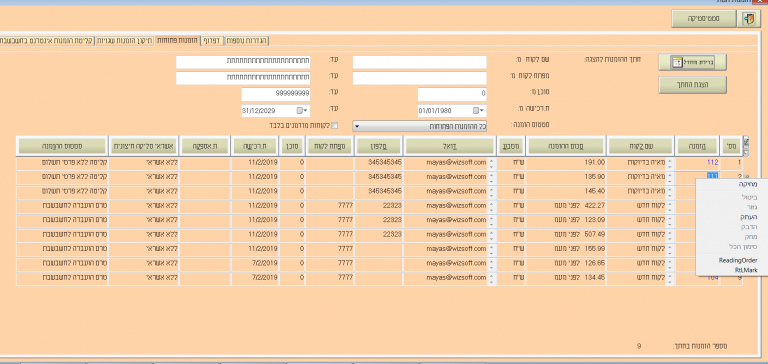Click the spinner beside email in 134.45 row
768x364 pixels.
click(491, 278)
